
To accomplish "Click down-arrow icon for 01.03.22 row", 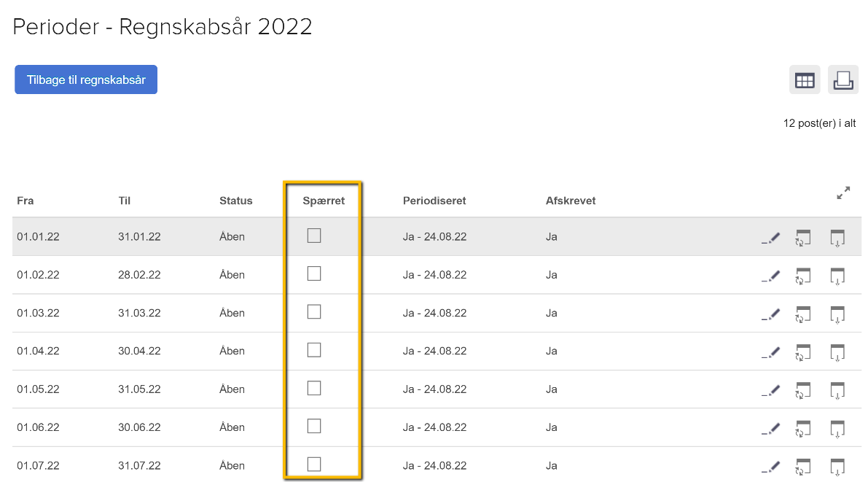I will [x=837, y=314].
